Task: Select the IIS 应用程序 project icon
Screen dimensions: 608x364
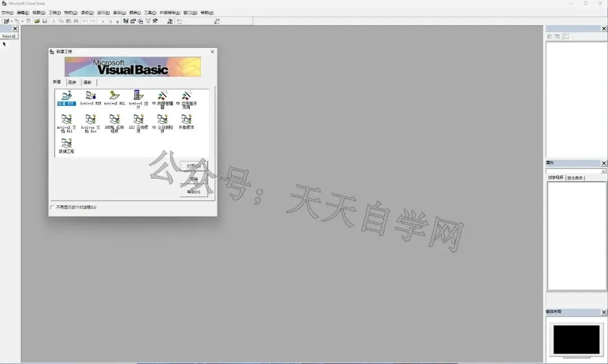Action: (x=138, y=123)
